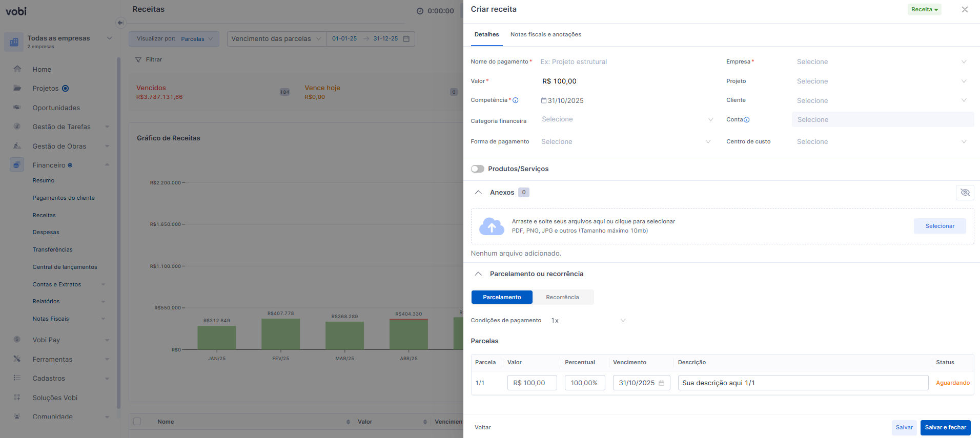
Task: Click the Competência info icon
Action: [516, 100]
